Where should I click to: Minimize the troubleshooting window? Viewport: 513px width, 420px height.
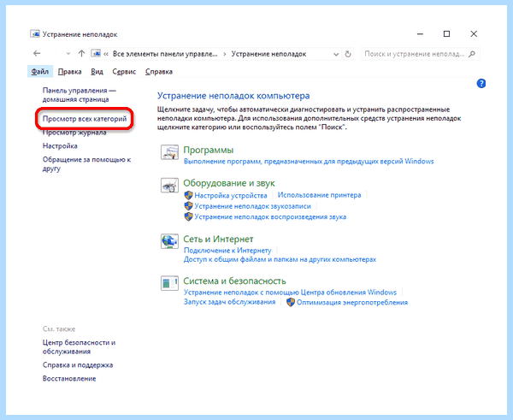click(420, 33)
